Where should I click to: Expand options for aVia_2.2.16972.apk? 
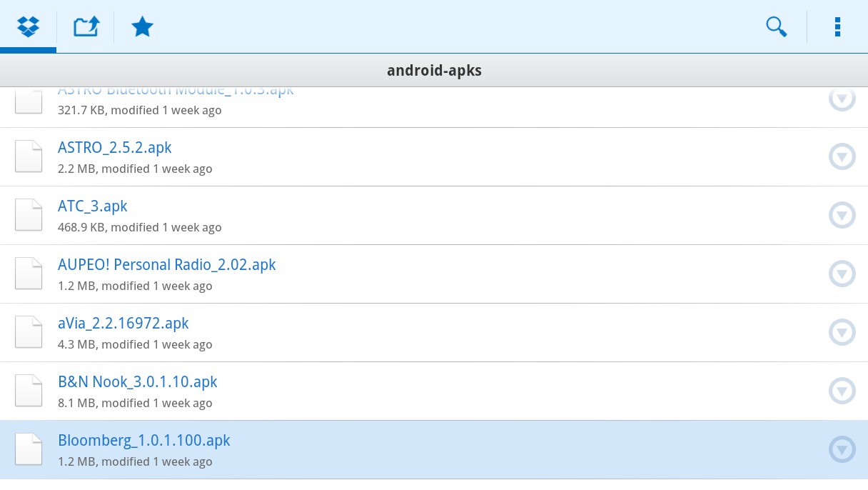click(x=842, y=332)
